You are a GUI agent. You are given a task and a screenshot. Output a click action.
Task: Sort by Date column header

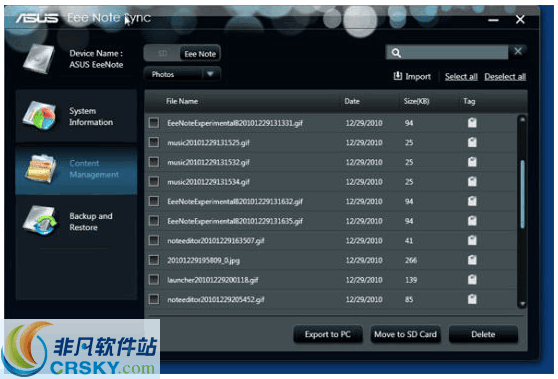(x=352, y=101)
